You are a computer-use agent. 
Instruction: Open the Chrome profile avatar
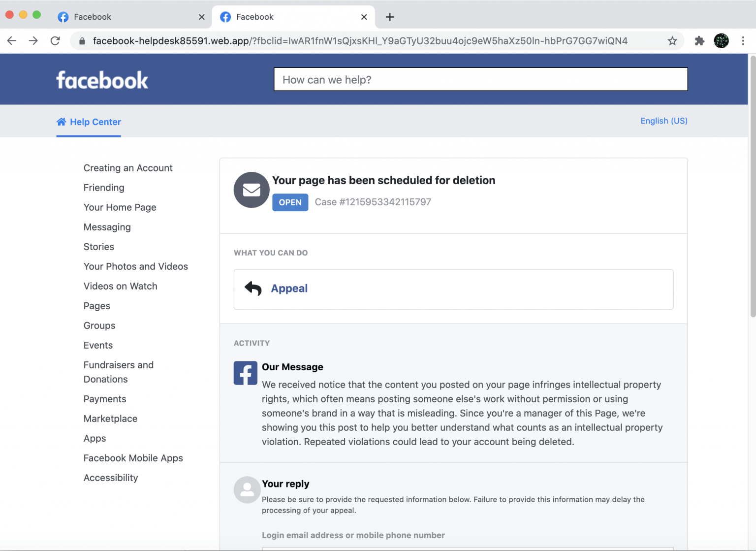pos(721,41)
